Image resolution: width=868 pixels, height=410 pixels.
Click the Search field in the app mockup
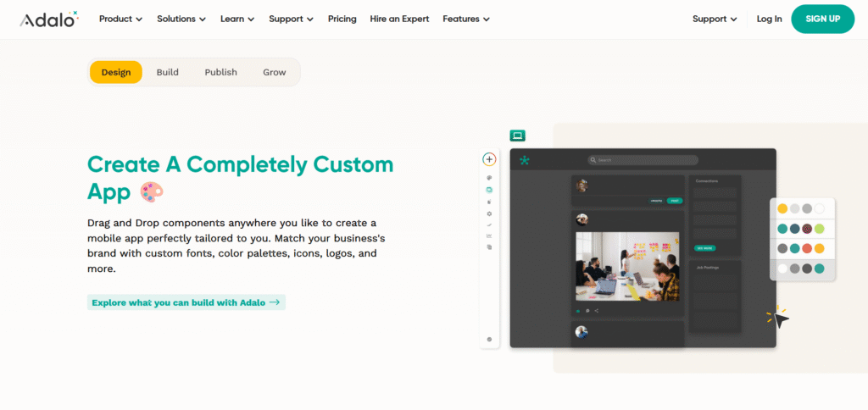[x=643, y=160]
